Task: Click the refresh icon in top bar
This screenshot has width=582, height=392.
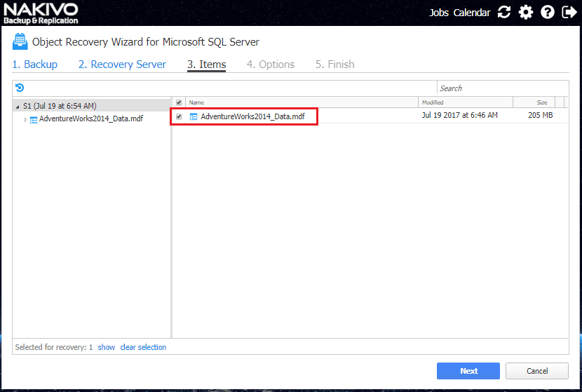Action: pos(504,13)
